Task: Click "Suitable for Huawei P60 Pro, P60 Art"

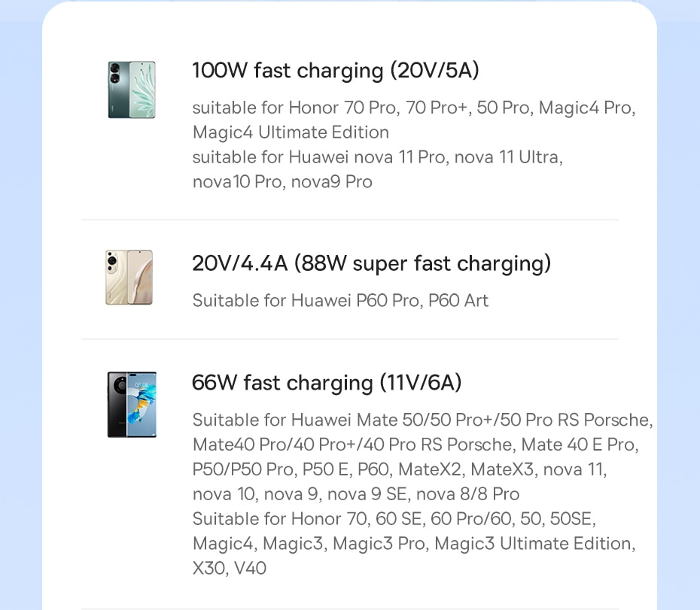Action: [x=340, y=301]
